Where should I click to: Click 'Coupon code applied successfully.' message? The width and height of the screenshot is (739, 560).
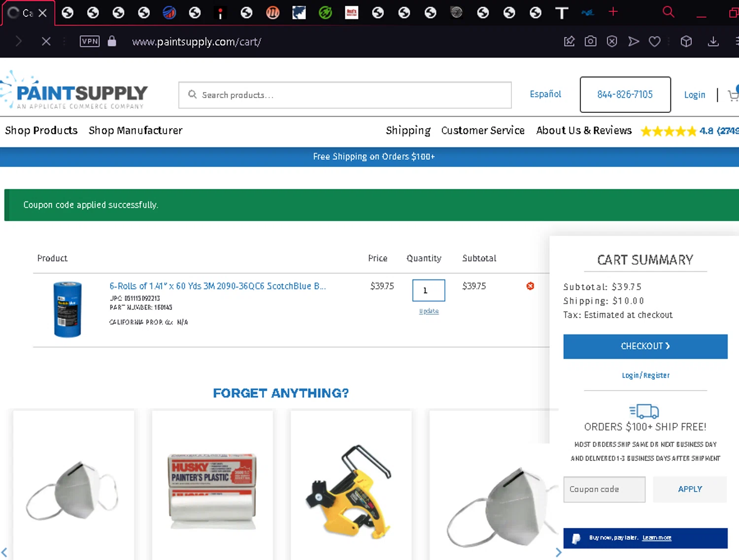click(91, 205)
